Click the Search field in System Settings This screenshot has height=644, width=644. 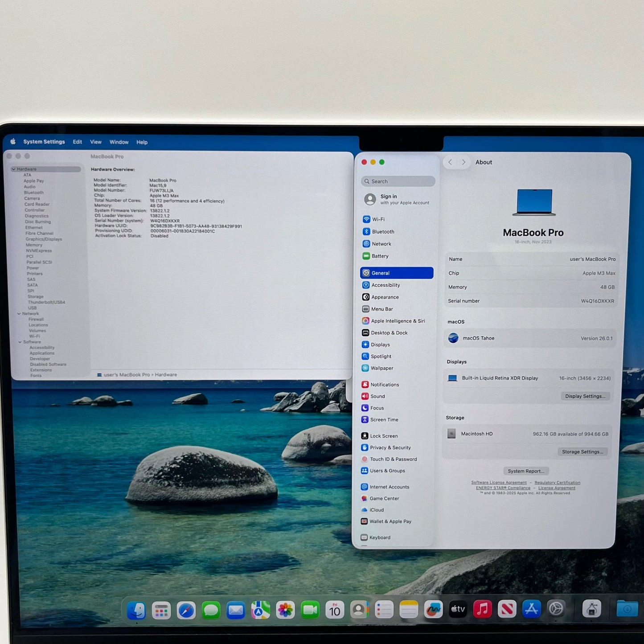coord(398,181)
